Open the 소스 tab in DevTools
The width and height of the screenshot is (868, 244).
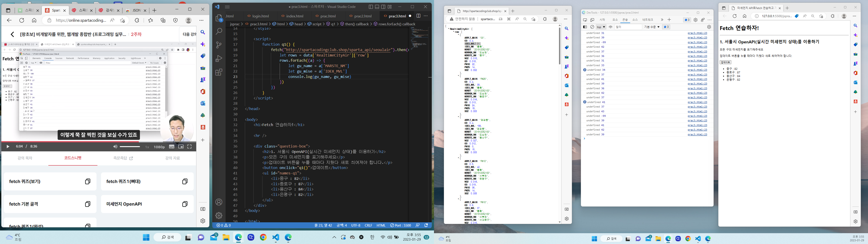coord(635,20)
